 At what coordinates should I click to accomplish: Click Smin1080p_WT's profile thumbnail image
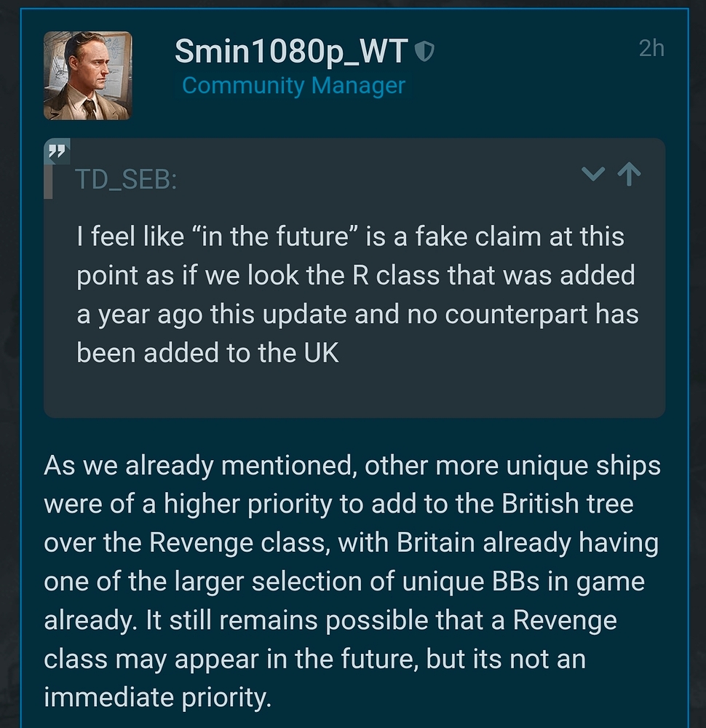click(88, 75)
